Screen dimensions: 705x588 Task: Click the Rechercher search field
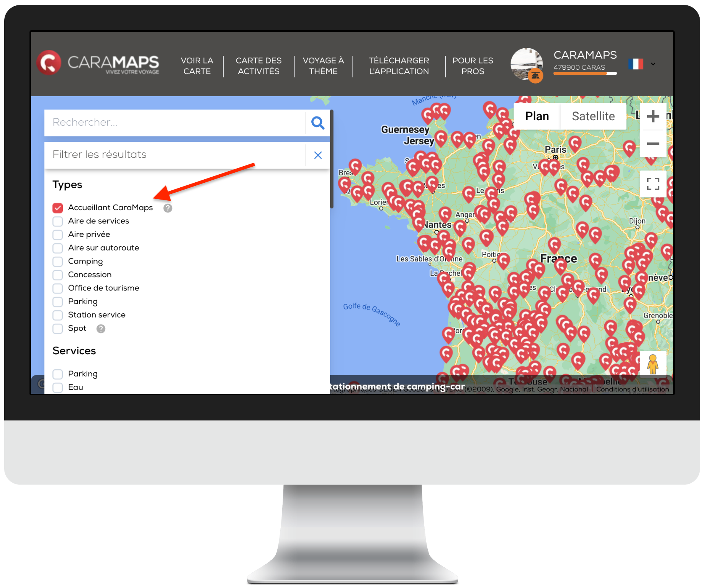(175, 123)
